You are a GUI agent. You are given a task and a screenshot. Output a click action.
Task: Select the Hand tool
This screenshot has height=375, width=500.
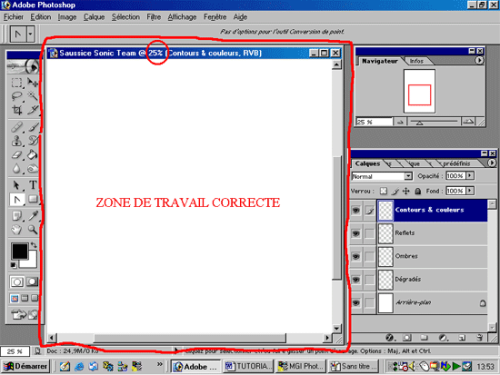[17, 229]
